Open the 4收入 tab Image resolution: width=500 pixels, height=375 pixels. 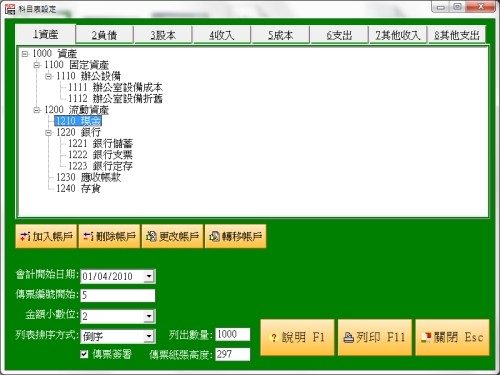222,35
